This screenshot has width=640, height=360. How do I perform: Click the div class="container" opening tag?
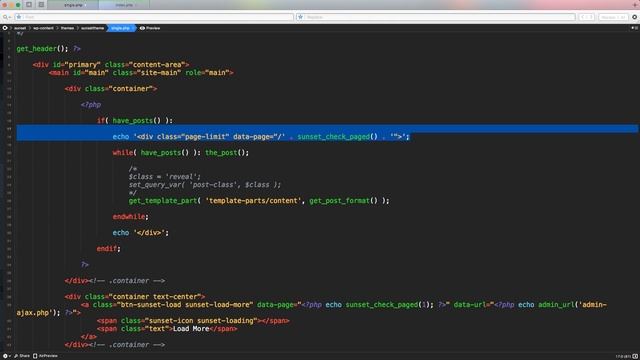111,89
